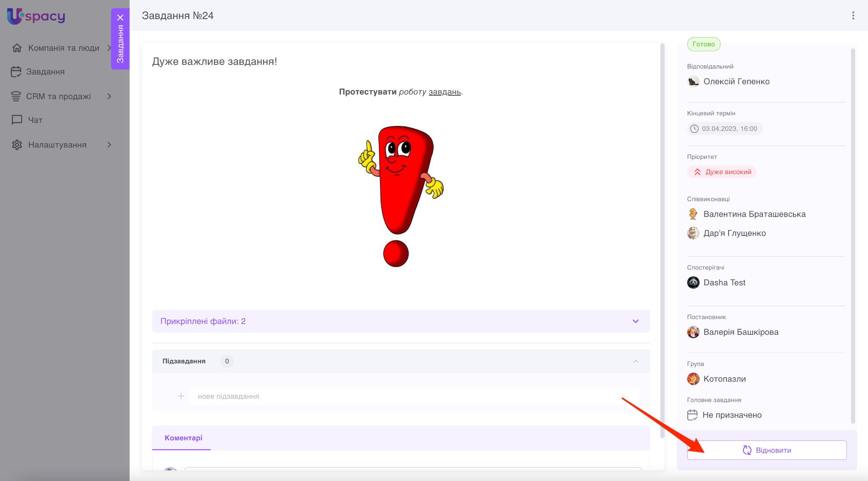Open Завдання in the sidebar

(x=45, y=72)
